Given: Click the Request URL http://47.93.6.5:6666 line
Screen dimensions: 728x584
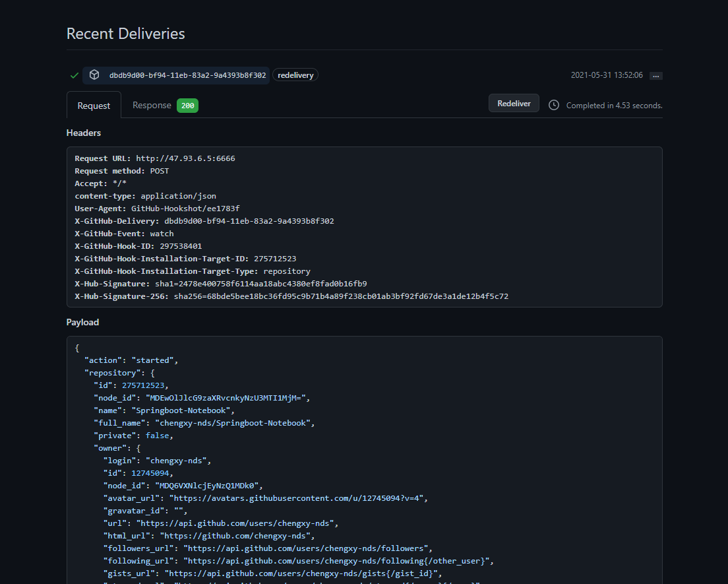Looking at the screenshot, I should point(155,158).
